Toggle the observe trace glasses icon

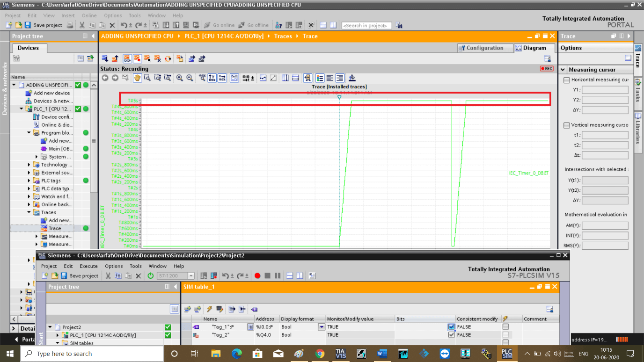point(127,58)
